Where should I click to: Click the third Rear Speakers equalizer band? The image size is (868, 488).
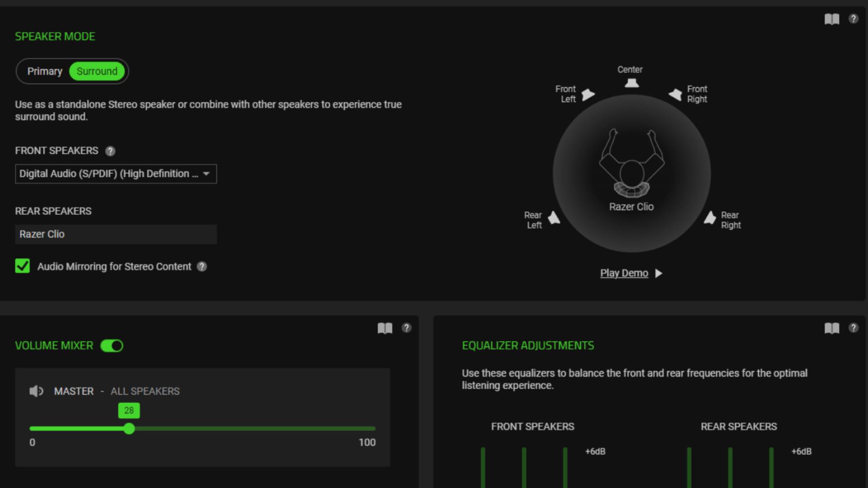click(x=771, y=467)
